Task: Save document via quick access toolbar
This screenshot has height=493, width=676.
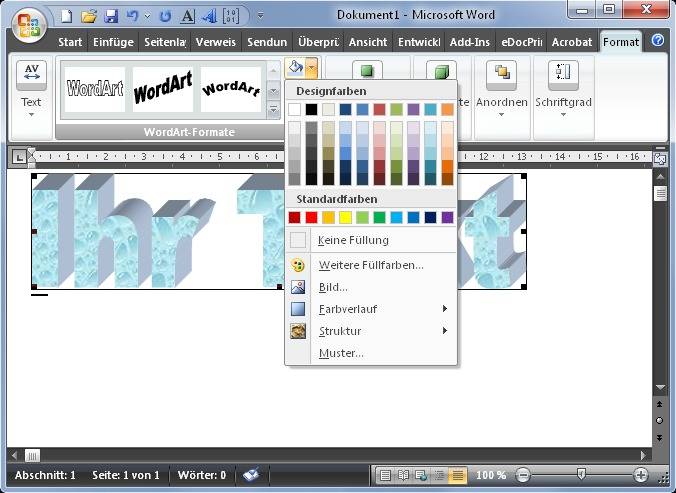Action: [x=111, y=16]
